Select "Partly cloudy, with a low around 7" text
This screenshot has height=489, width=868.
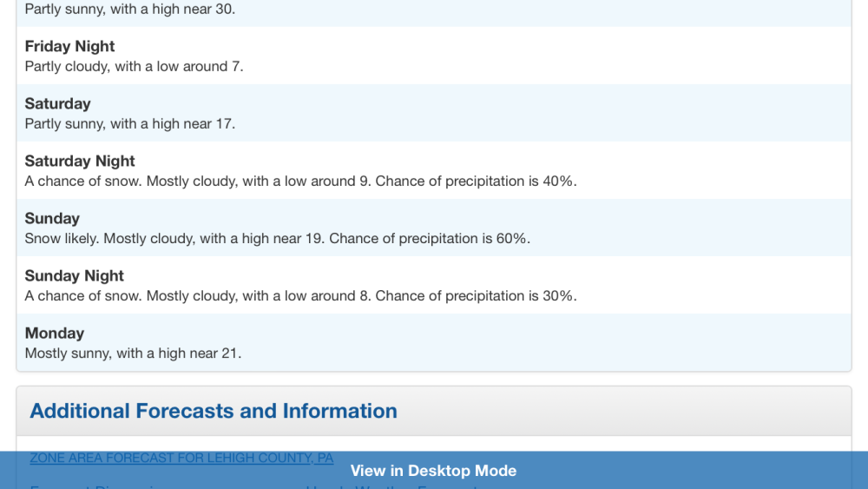(x=134, y=67)
